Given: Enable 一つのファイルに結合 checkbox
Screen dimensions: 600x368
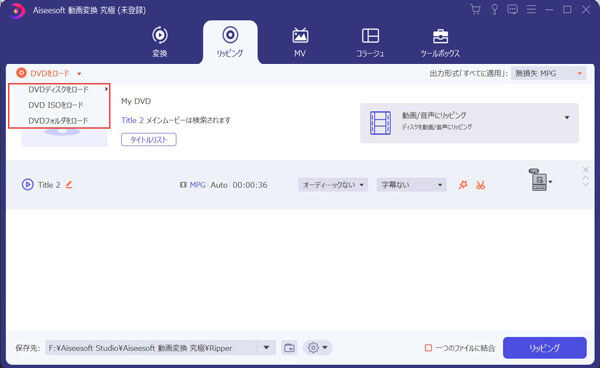Looking at the screenshot, I should click(428, 348).
